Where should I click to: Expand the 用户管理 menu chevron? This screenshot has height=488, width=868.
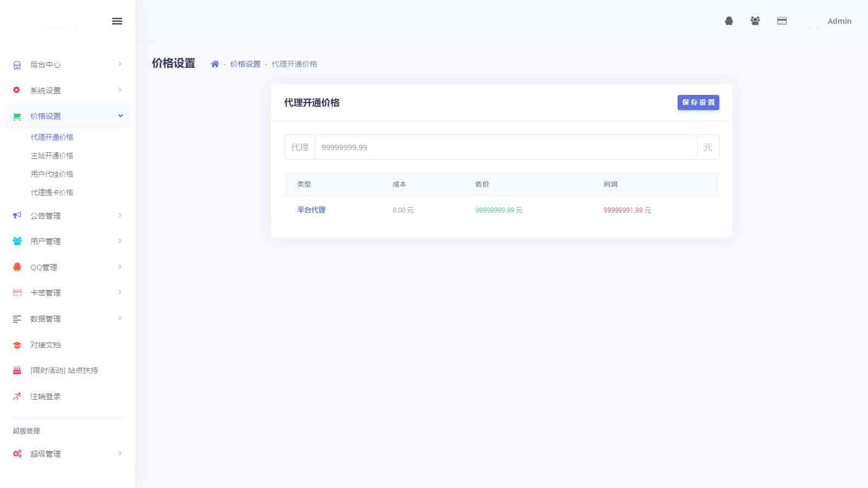[x=120, y=241]
